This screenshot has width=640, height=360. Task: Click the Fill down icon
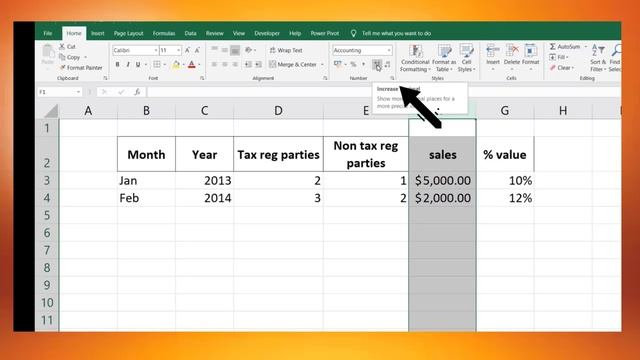tap(553, 57)
